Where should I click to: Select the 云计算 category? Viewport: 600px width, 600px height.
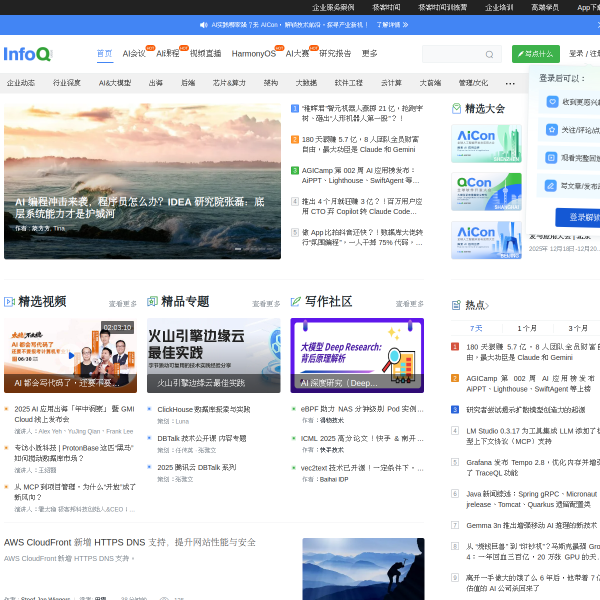(x=391, y=83)
